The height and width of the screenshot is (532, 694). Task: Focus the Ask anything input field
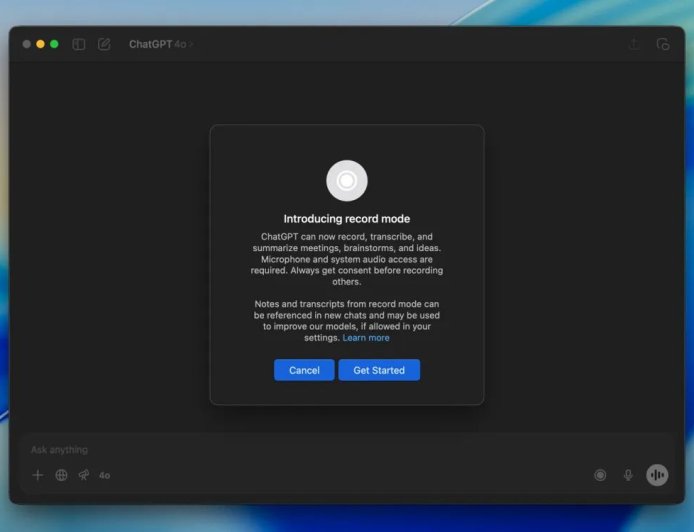[x=300, y=450]
